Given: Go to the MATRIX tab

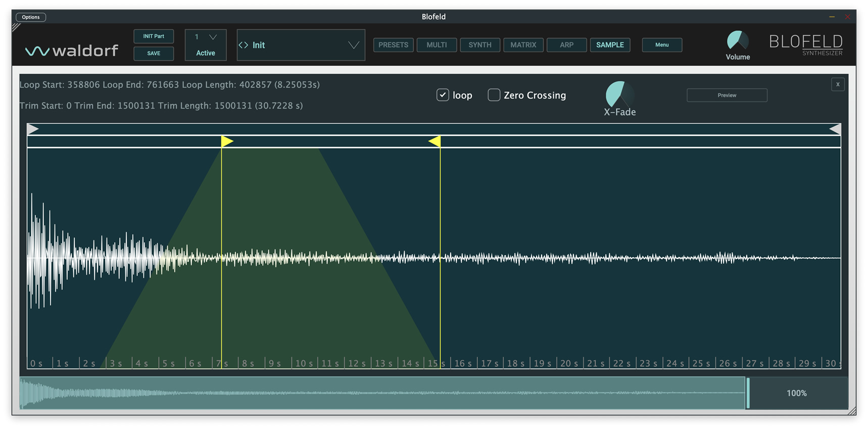Looking at the screenshot, I should pos(523,45).
